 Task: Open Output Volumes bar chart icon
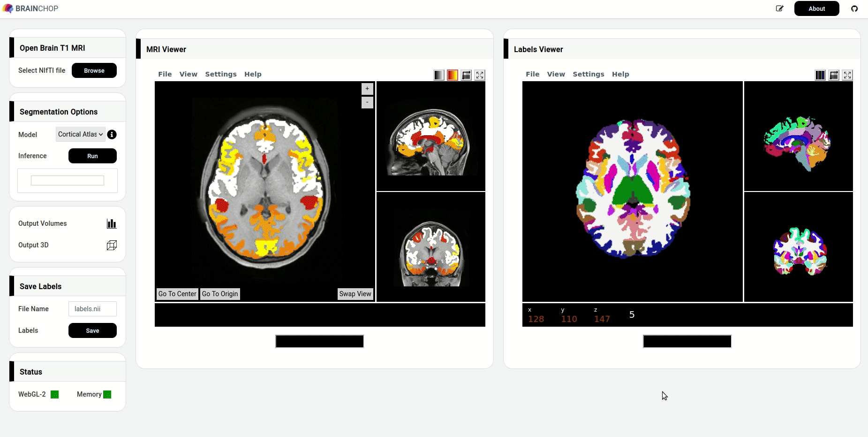[x=112, y=223]
